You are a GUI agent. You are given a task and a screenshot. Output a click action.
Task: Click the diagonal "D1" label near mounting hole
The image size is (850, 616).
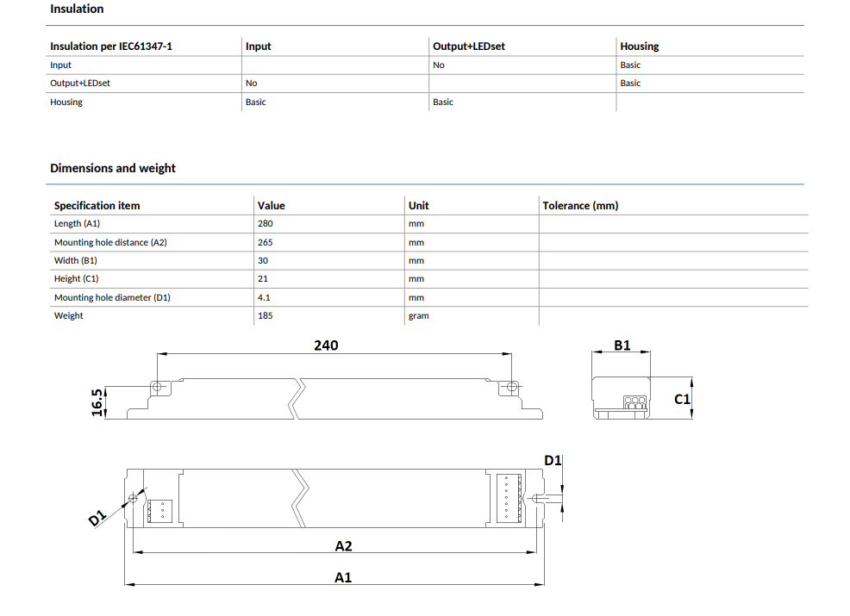coord(97,519)
